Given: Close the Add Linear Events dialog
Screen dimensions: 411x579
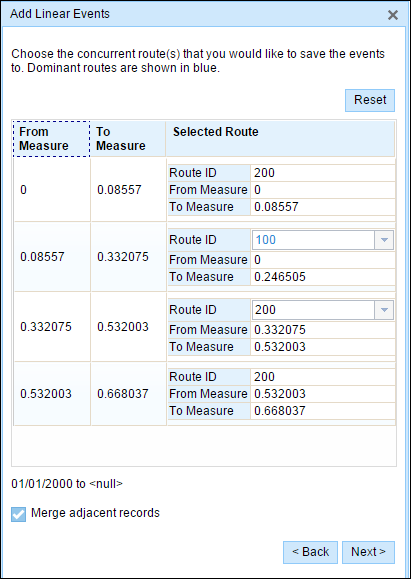Looking at the screenshot, I should click(393, 15).
